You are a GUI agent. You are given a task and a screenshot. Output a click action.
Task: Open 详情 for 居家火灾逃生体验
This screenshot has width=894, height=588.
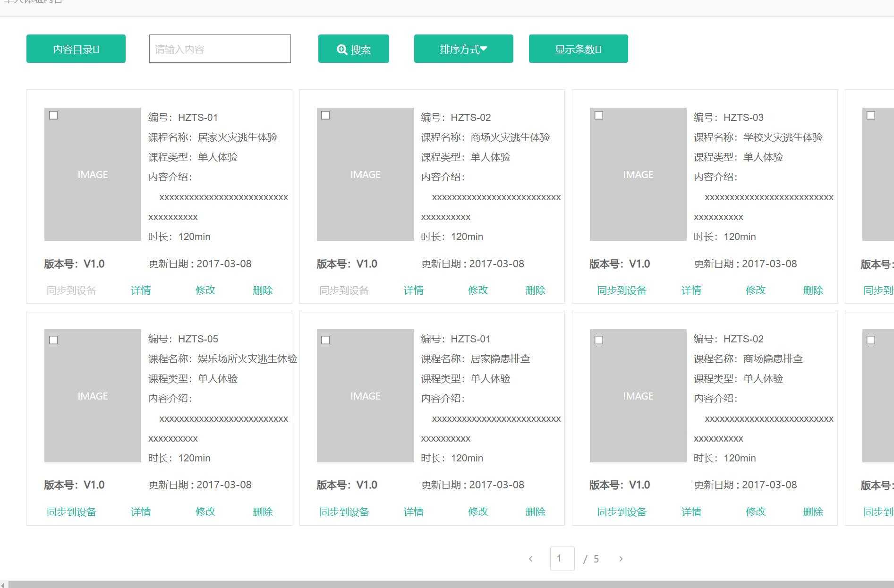click(x=141, y=290)
